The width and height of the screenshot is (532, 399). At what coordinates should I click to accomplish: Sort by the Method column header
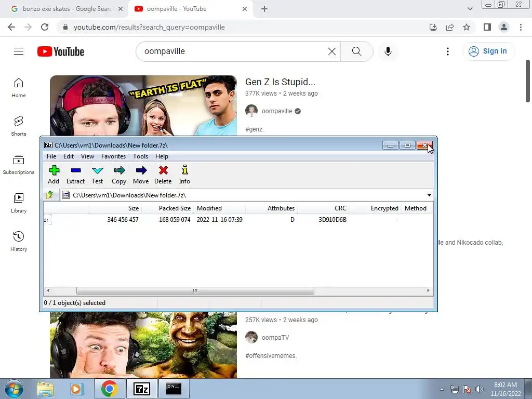[417, 208]
